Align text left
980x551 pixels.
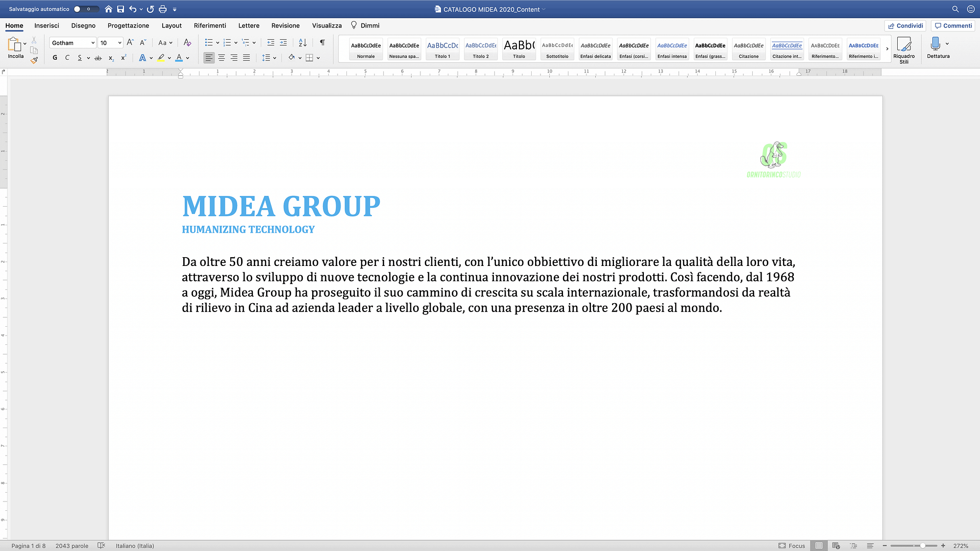[209, 58]
